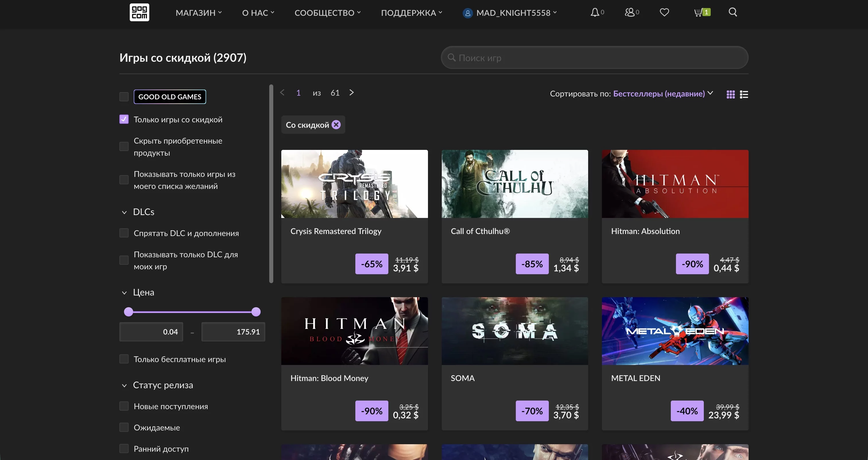The height and width of the screenshot is (460, 868).
Task: Click the GOG.com logo
Action: click(x=139, y=12)
